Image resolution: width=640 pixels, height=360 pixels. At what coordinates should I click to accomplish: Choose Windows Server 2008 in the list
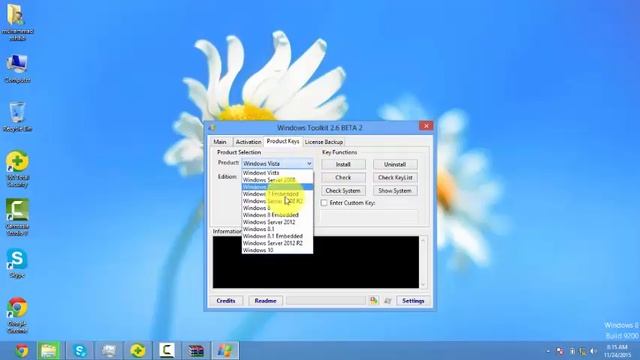coord(277,180)
